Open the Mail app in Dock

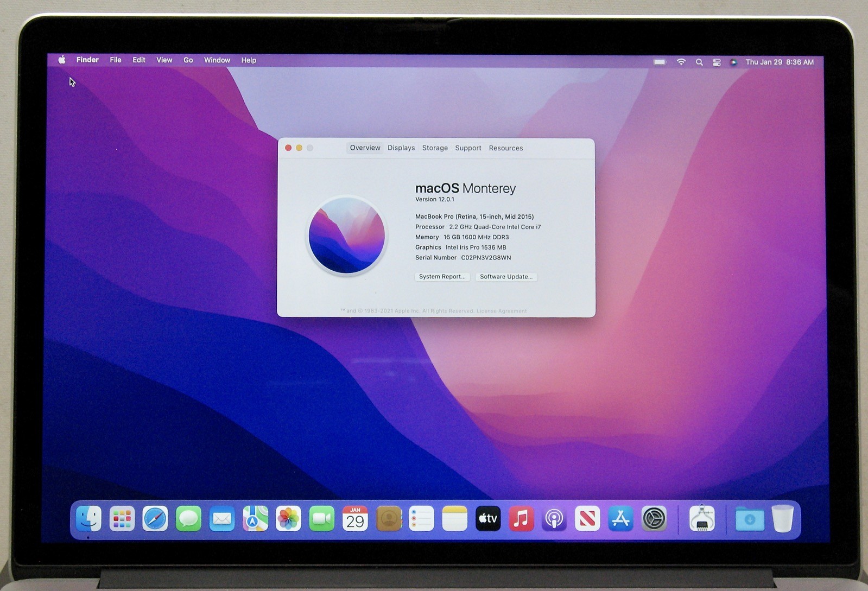coord(222,519)
